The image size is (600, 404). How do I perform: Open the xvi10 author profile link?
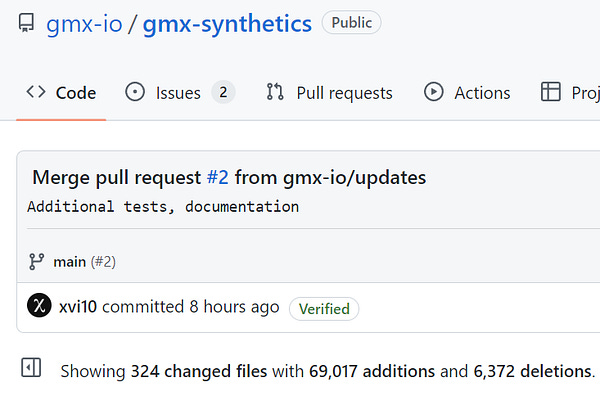point(78,306)
